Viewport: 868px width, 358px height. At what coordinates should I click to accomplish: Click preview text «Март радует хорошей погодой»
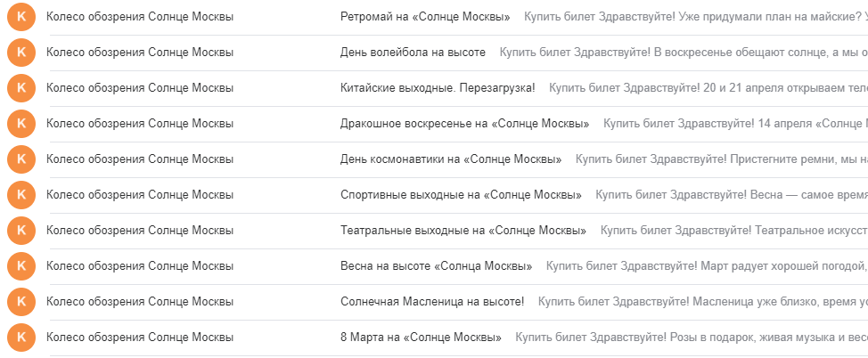tap(707, 266)
